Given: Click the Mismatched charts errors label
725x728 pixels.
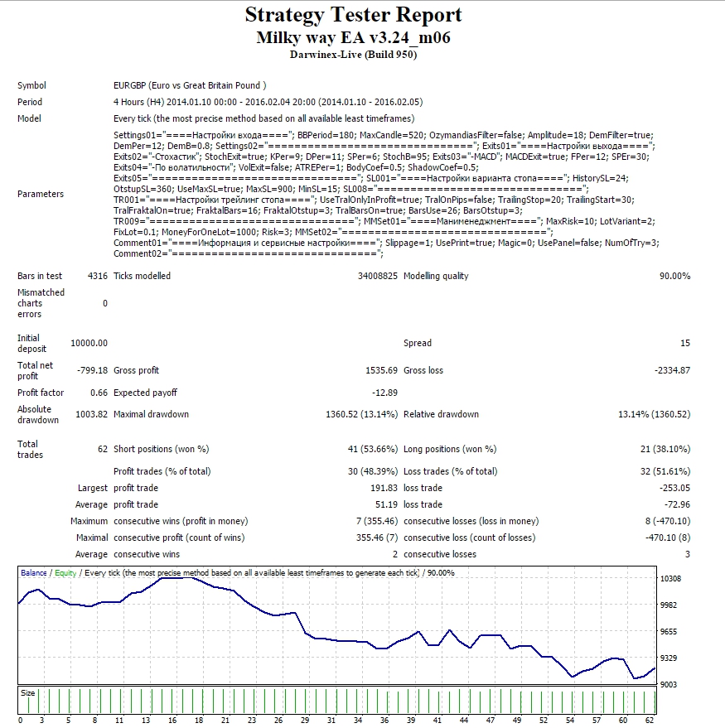Looking at the screenshot, I should click(41, 303).
